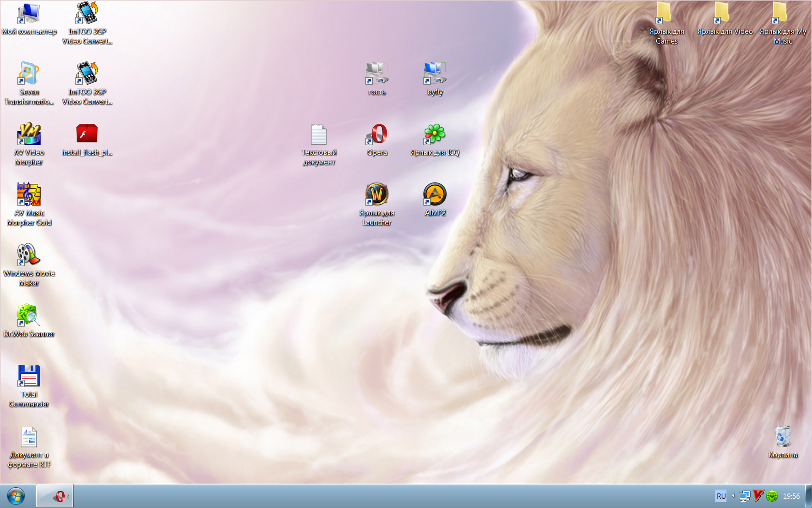Select the AV Music Morpher Gold icon
812x508 pixels.
coord(29,195)
